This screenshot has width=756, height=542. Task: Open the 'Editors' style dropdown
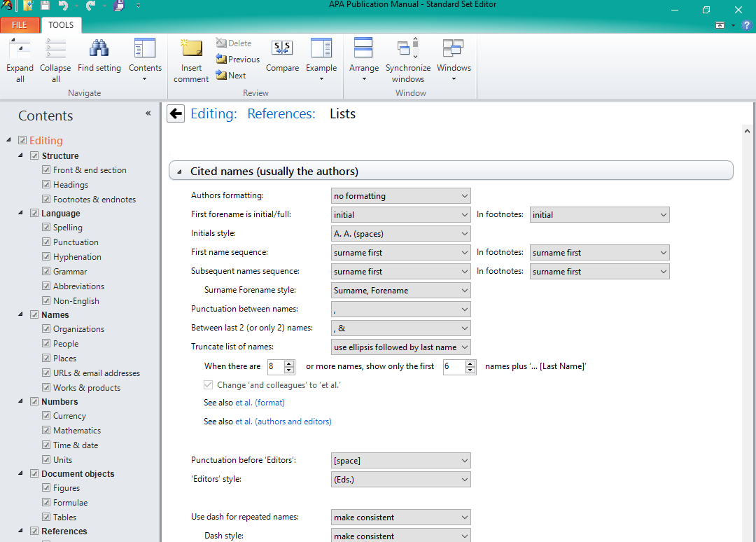(x=400, y=480)
